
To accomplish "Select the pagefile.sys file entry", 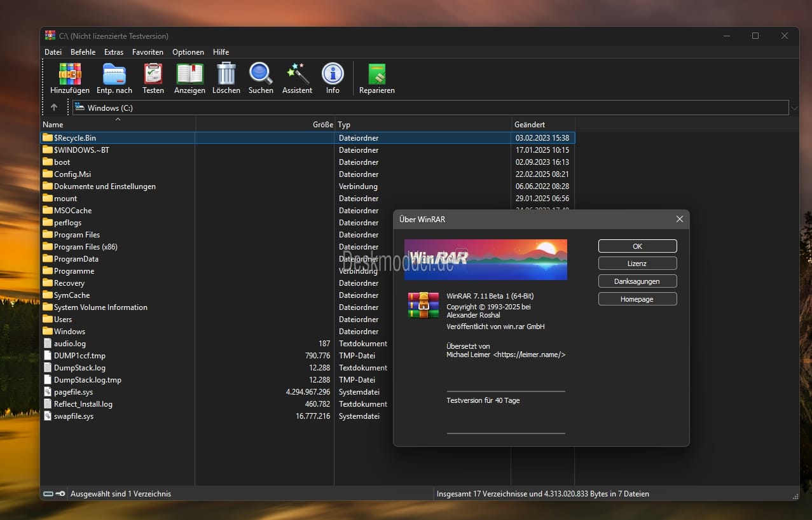I will pos(74,392).
